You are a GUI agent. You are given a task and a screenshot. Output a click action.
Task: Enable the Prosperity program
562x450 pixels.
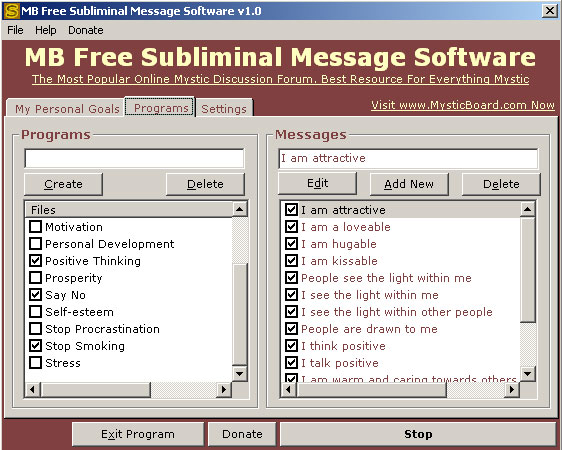[x=35, y=278]
